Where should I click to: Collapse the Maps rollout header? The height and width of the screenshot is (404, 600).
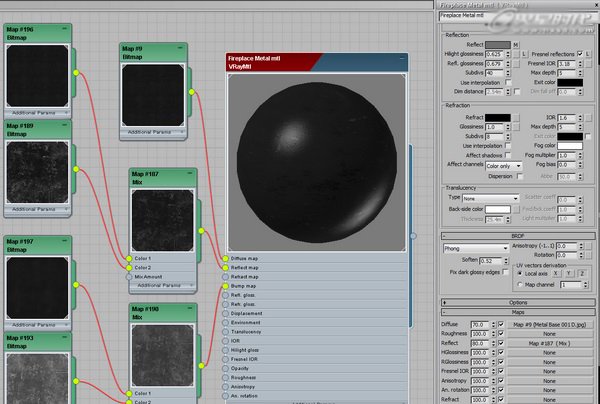(518, 313)
